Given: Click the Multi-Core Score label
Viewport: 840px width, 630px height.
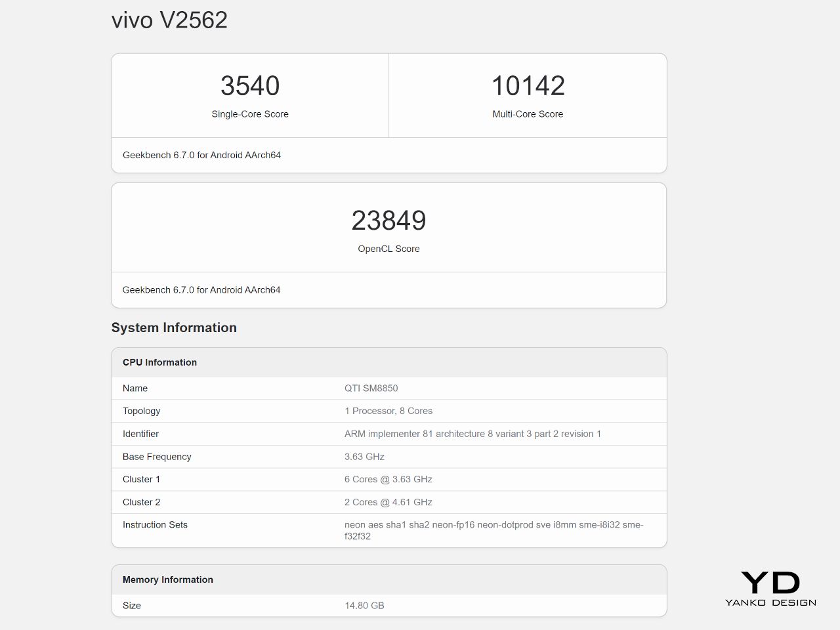Looking at the screenshot, I should (x=528, y=114).
